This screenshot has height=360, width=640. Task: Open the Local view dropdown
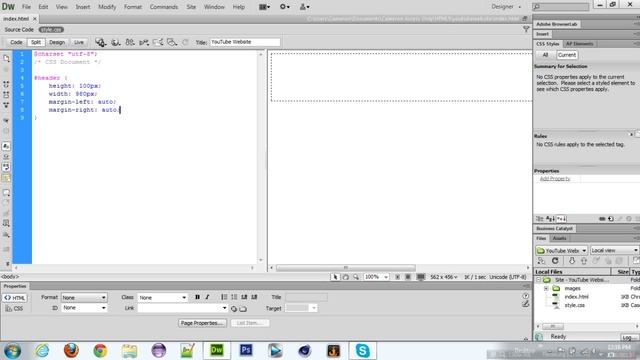click(x=614, y=250)
